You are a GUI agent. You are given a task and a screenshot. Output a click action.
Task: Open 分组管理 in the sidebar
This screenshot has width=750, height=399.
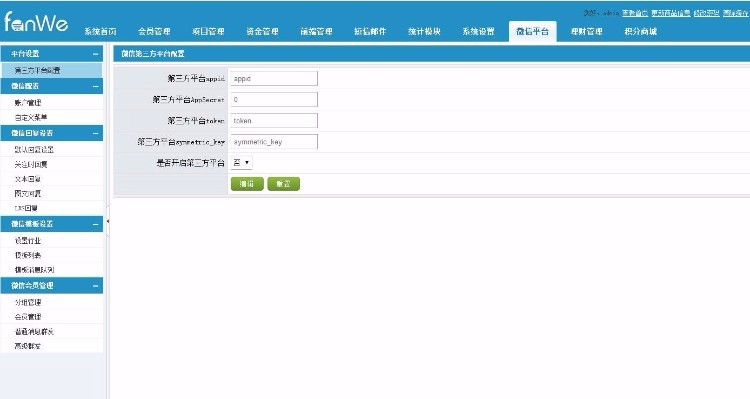[x=28, y=302]
